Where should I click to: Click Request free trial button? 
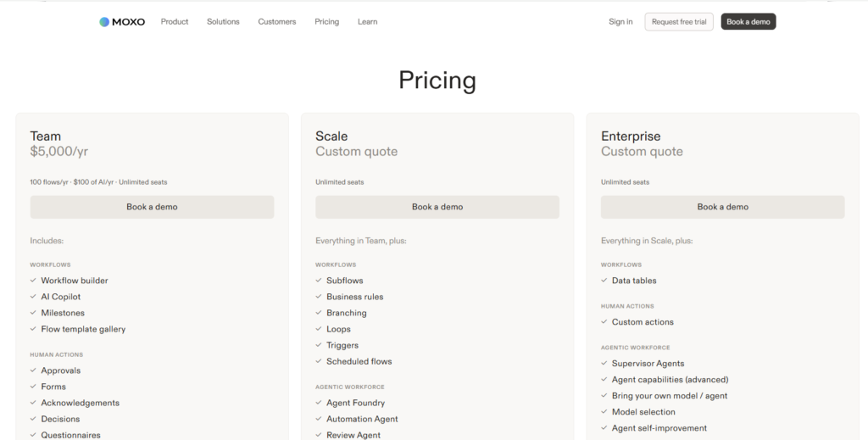click(x=679, y=21)
